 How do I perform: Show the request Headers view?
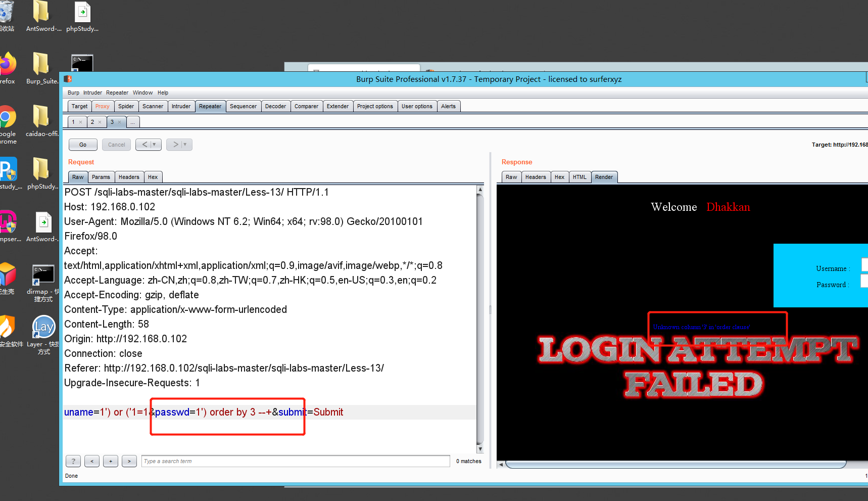tap(129, 177)
